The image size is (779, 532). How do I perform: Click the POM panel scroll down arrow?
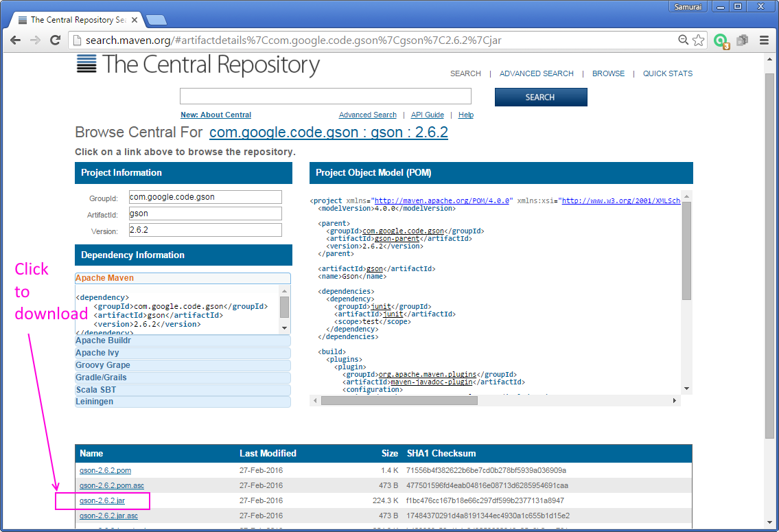coord(686,389)
